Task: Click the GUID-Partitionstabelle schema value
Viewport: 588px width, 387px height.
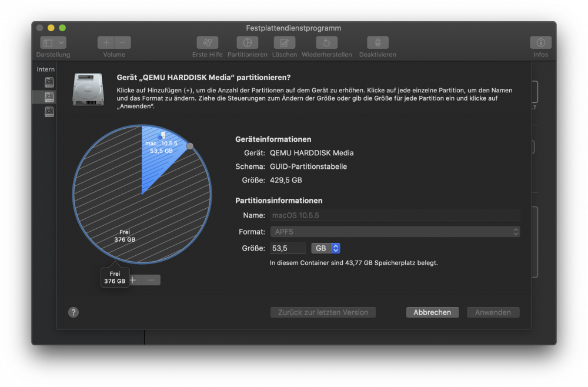Action: [x=308, y=166]
